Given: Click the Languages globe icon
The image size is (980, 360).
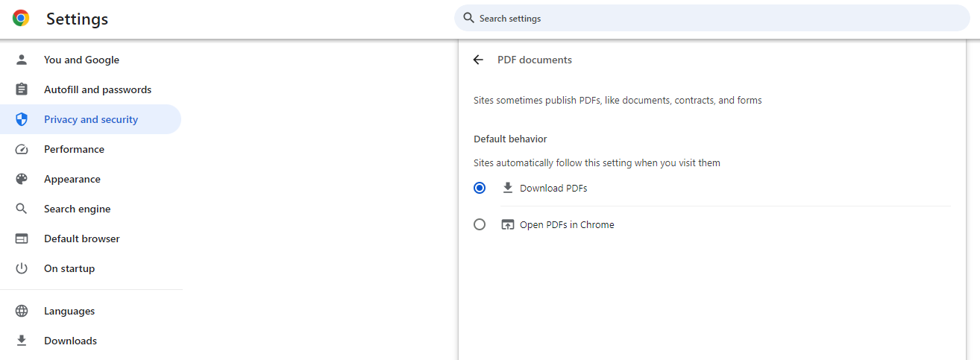Looking at the screenshot, I should (22, 311).
